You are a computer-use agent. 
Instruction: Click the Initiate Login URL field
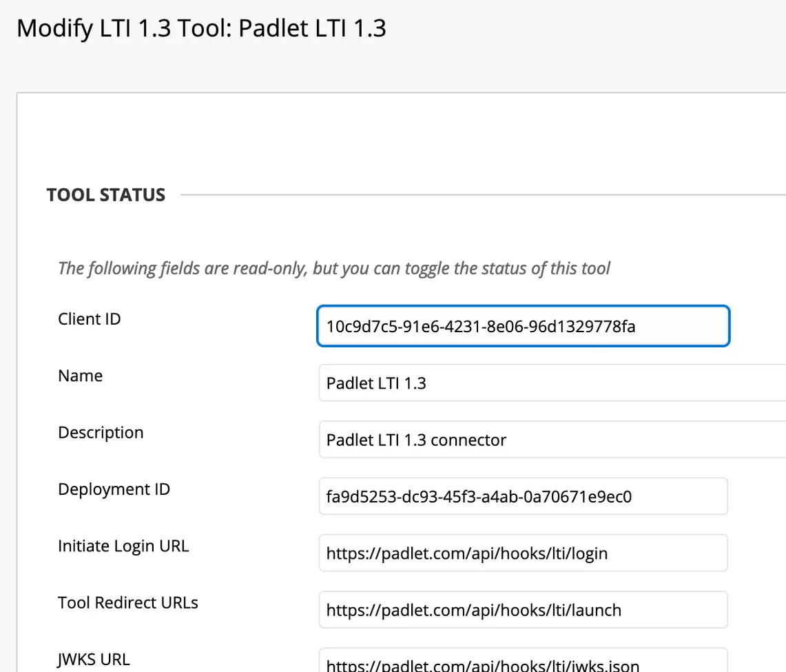(x=523, y=553)
